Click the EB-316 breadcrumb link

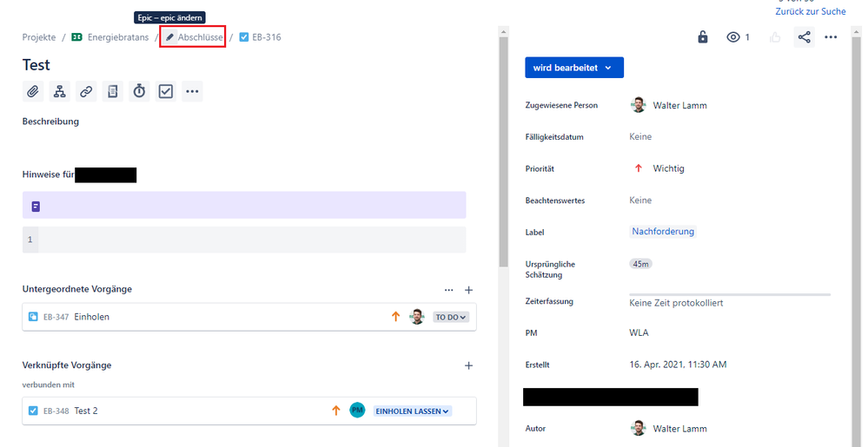click(266, 37)
